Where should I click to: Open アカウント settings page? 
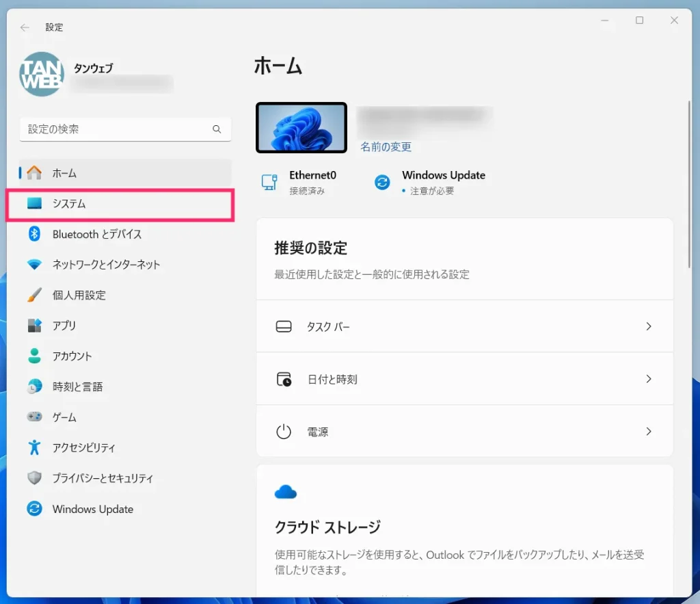126,356
